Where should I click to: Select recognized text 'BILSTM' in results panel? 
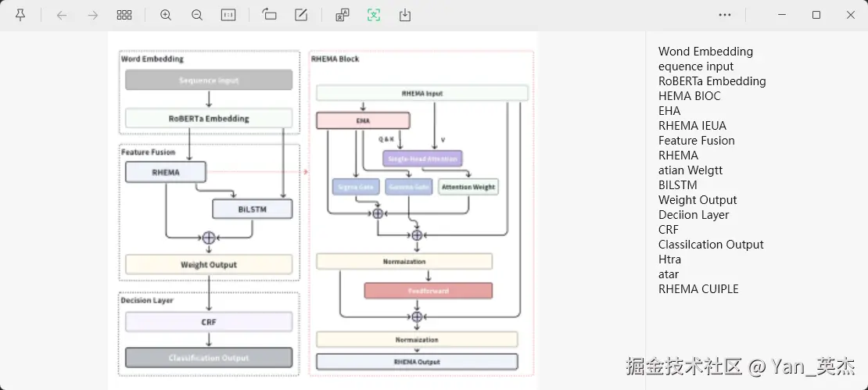(677, 185)
